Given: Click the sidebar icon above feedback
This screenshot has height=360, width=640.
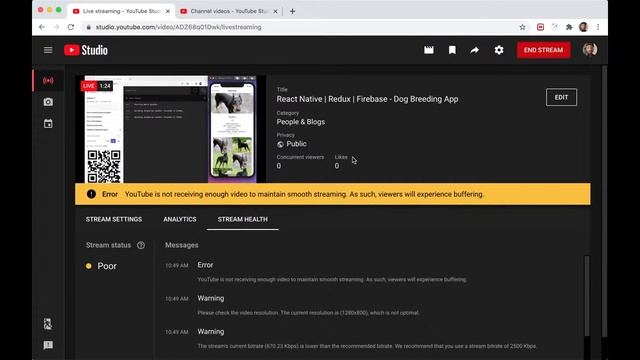Looking at the screenshot, I should 48,324.
